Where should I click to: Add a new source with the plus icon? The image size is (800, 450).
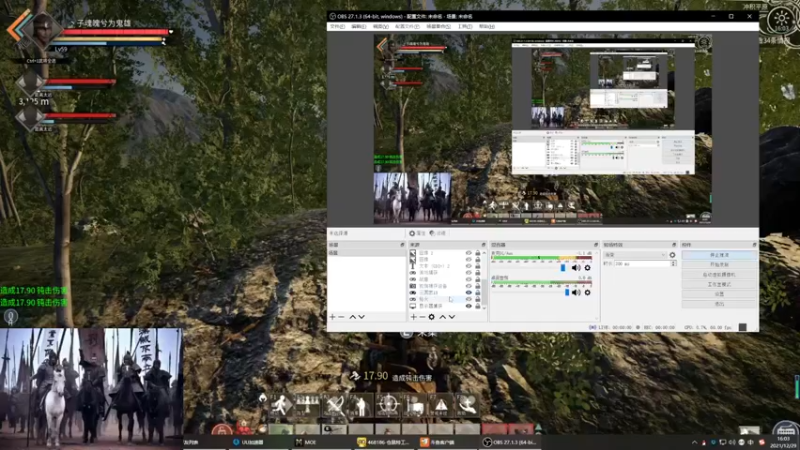pos(413,317)
